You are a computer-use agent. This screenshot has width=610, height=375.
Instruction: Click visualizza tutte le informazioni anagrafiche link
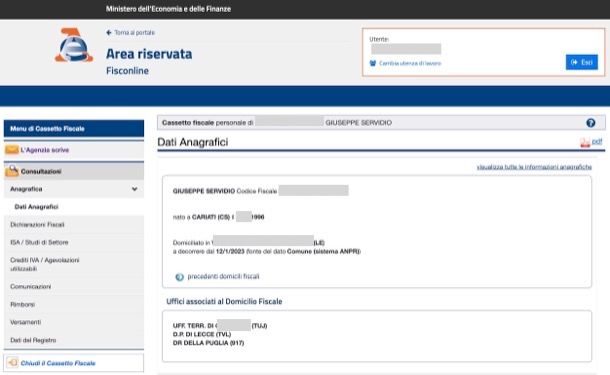point(534,167)
